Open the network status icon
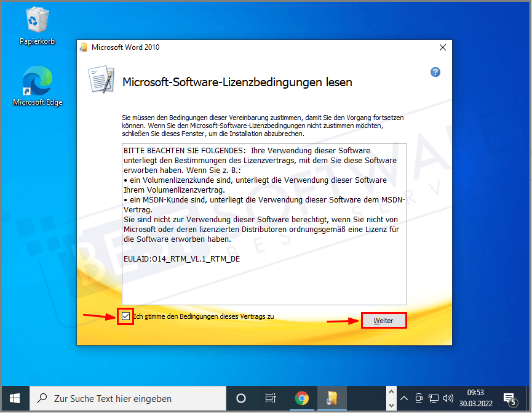Viewport: 532px width, 413px height. (x=434, y=398)
